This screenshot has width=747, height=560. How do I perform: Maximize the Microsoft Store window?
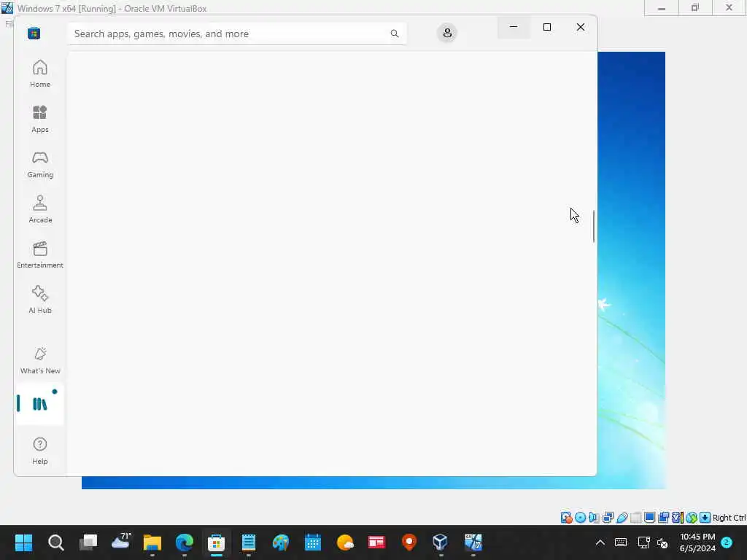coord(547,27)
